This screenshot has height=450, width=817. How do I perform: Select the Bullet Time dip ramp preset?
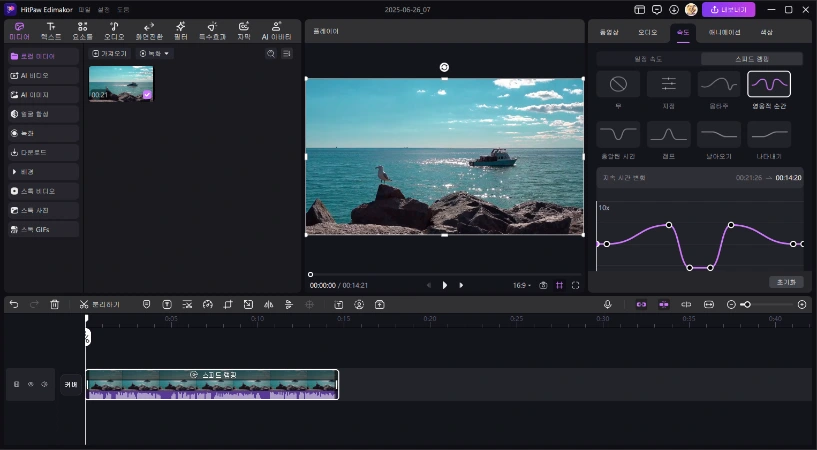tap(618, 134)
